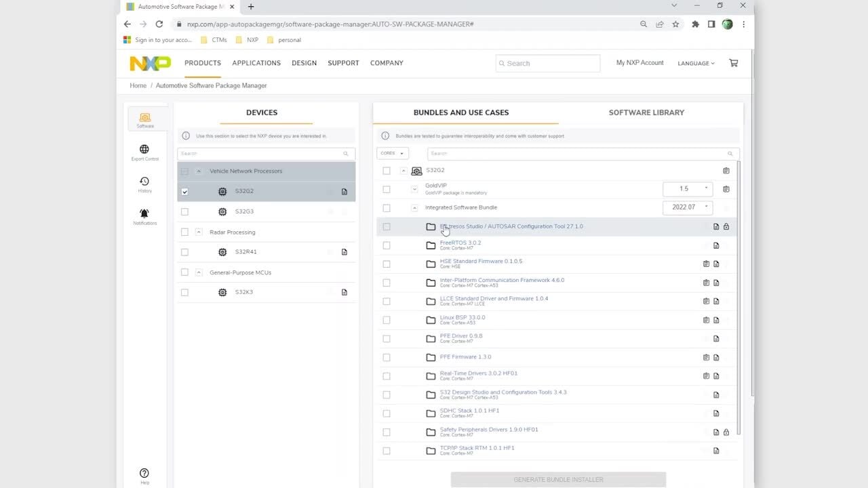Click the bundle list vertical scrollbar
This screenshot has height=488, width=868.
[738, 298]
